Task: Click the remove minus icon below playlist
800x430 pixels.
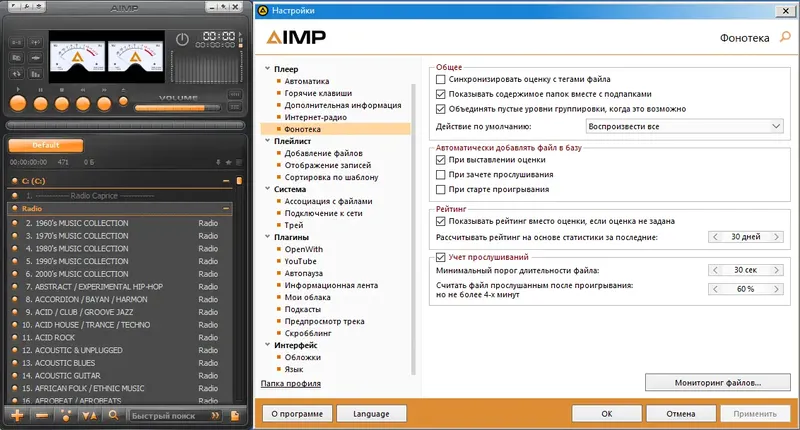Action: pos(42,416)
